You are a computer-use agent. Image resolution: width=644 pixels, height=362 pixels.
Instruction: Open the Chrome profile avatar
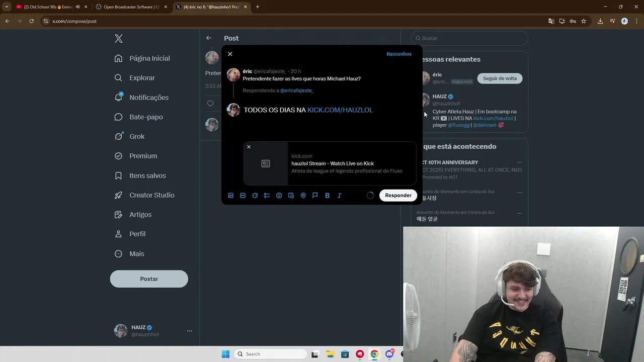[624, 21]
